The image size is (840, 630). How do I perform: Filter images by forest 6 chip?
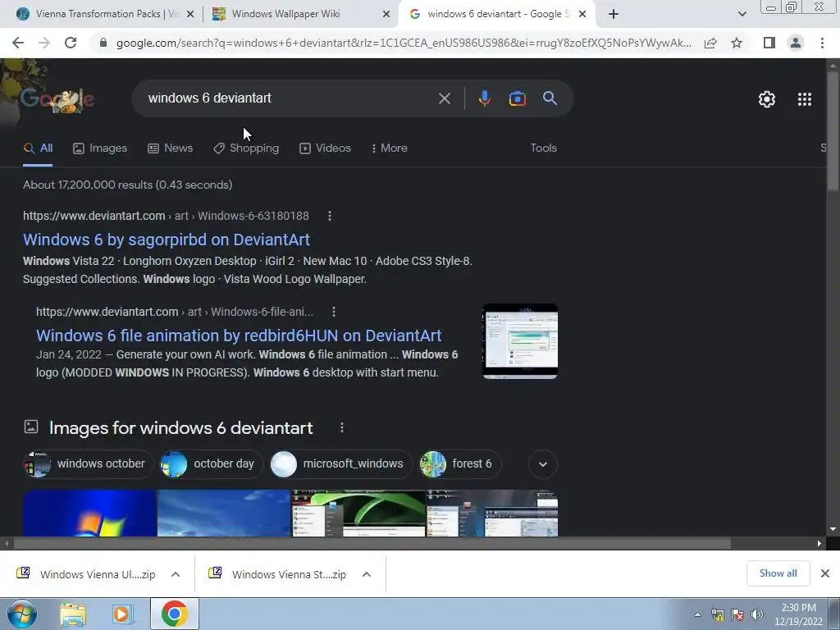coord(459,464)
